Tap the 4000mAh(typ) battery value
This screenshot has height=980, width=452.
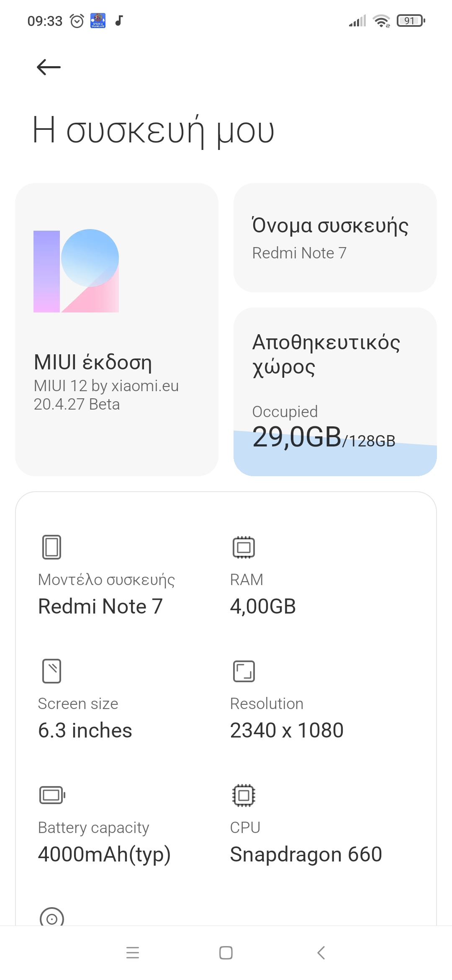[x=104, y=854]
